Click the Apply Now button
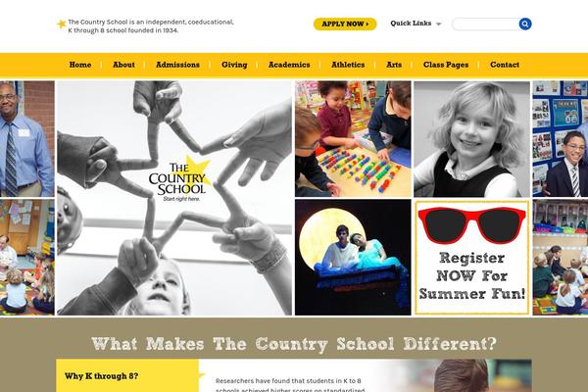The height and width of the screenshot is (392, 588). (345, 24)
